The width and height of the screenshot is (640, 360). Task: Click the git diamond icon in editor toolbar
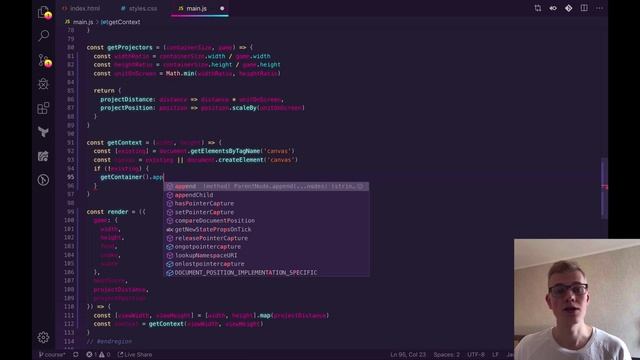[569, 8]
